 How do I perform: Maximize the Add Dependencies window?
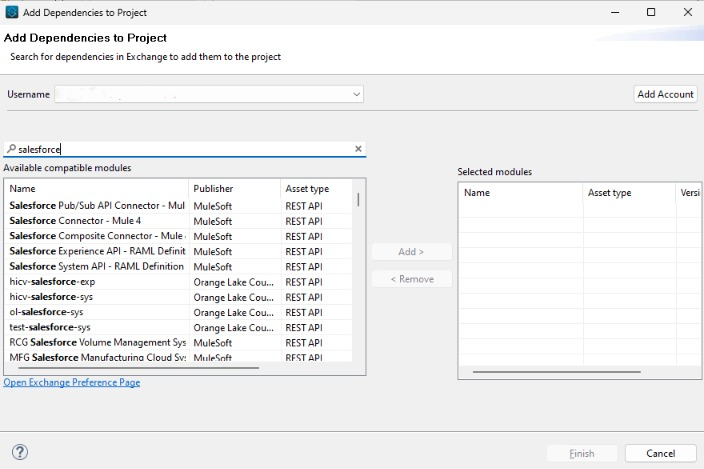[x=651, y=12]
